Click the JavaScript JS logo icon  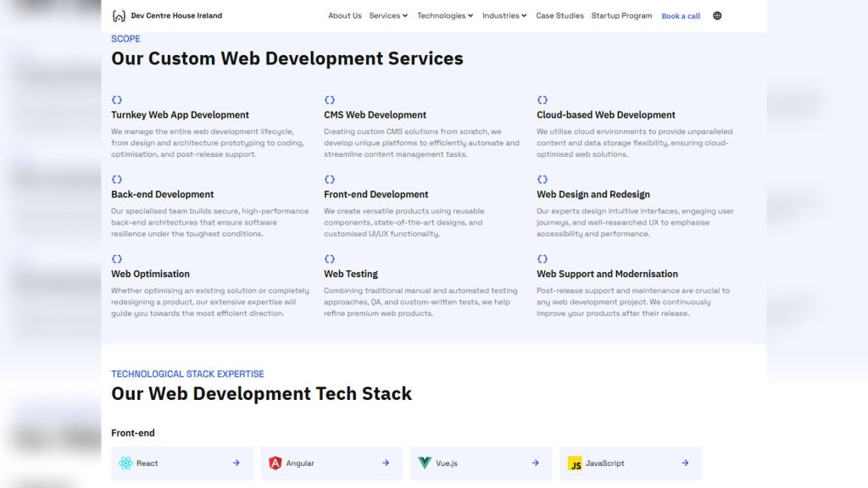click(575, 463)
